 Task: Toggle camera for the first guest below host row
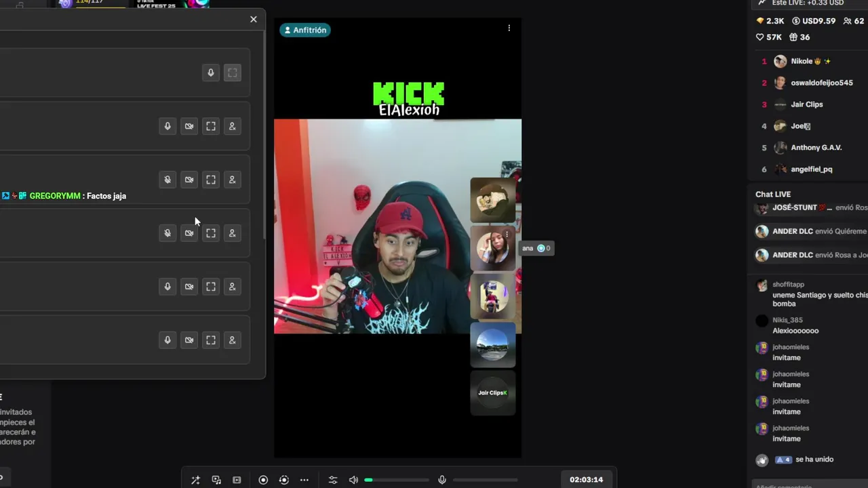[x=189, y=126]
